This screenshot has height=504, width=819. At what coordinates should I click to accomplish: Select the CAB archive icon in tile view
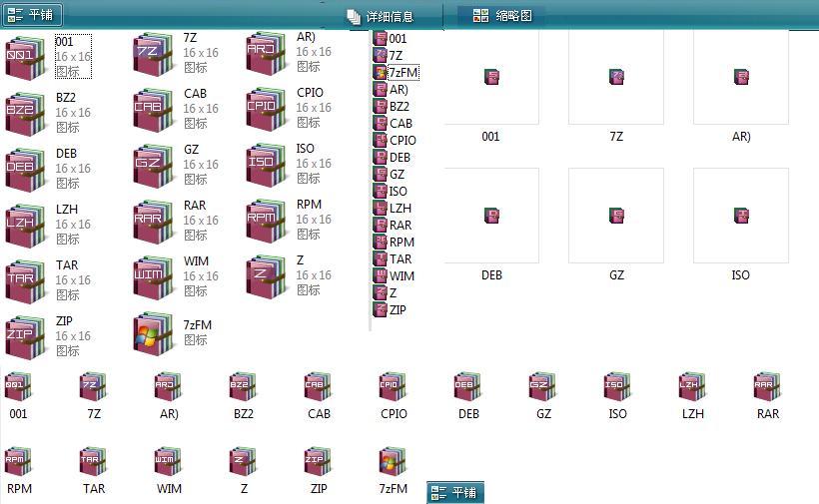pos(153,110)
